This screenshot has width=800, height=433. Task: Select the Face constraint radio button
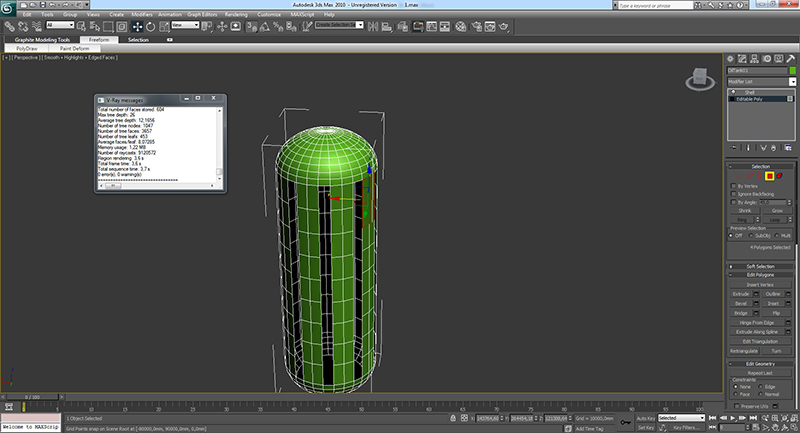tap(735, 394)
